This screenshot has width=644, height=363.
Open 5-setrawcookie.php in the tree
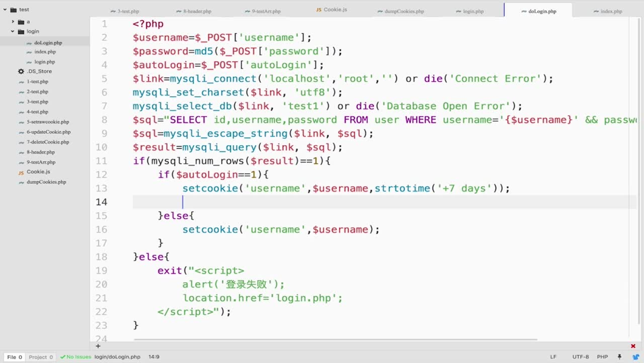pos(48,122)
